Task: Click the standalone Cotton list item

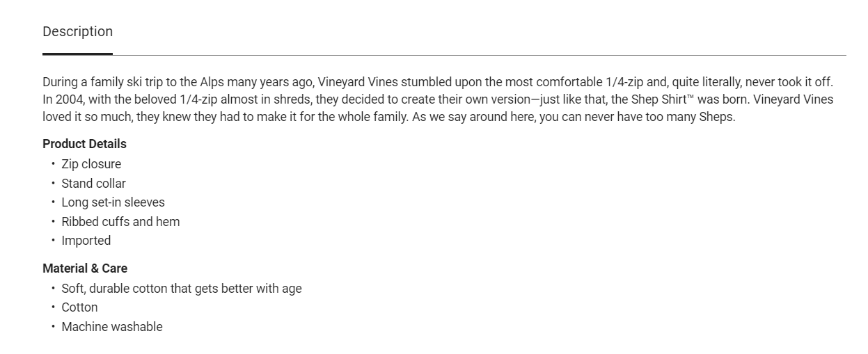Action: click(79, 307)
